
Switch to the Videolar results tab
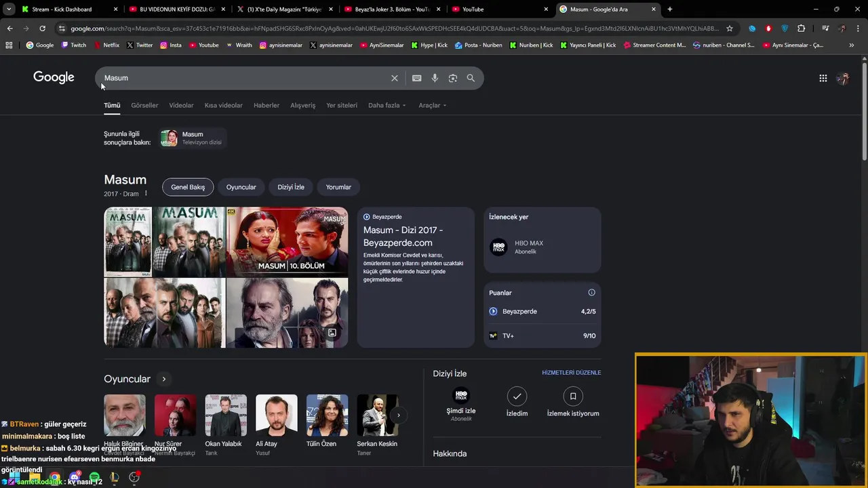[x=181, y=105]
